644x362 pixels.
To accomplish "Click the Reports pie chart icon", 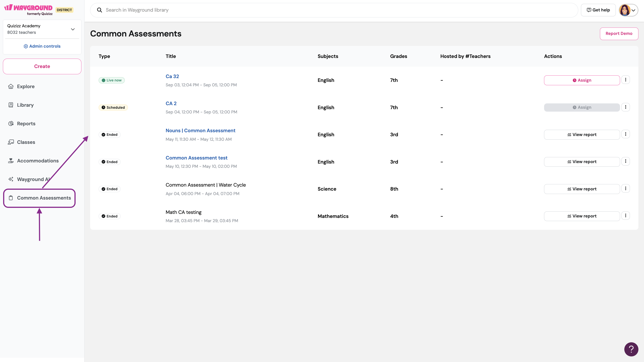I will pos(11,124).
